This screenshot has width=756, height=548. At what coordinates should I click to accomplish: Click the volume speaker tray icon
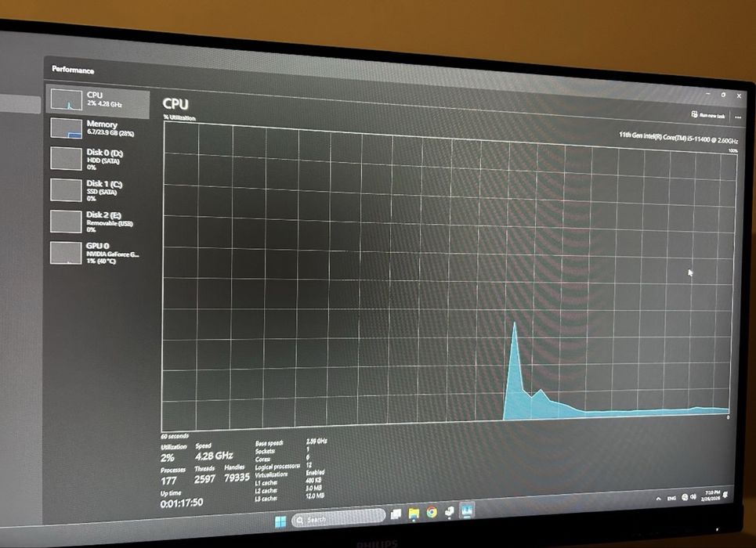[693, 496]
